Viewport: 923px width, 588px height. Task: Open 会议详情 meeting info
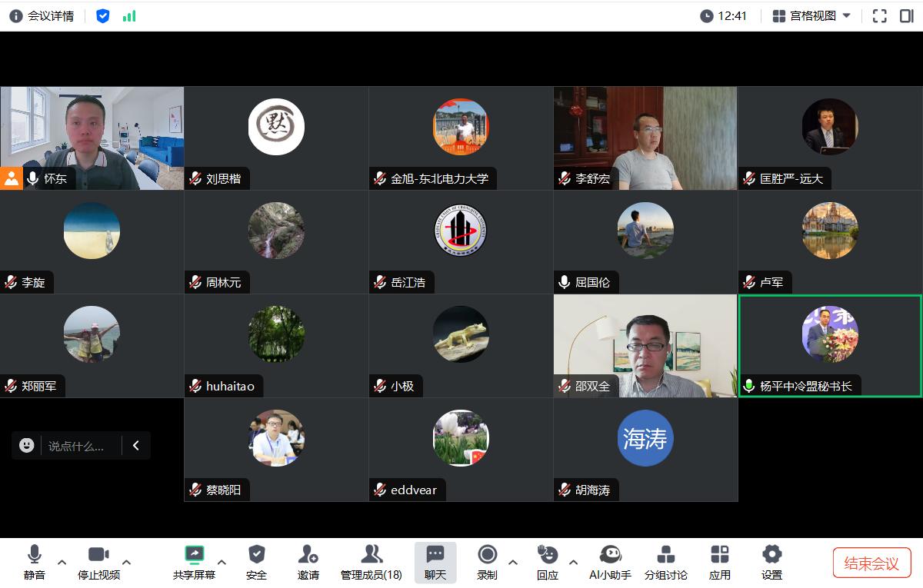pos(42,15)
